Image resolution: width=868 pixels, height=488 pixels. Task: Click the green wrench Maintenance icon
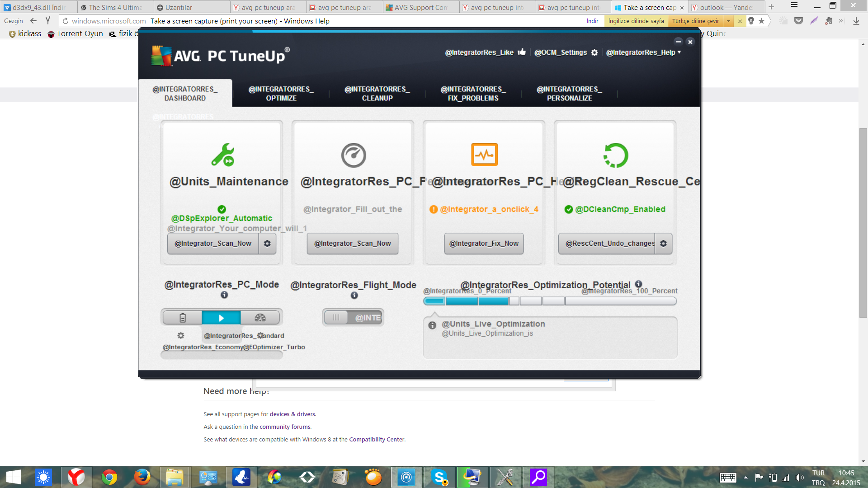(x=223, y=155)
